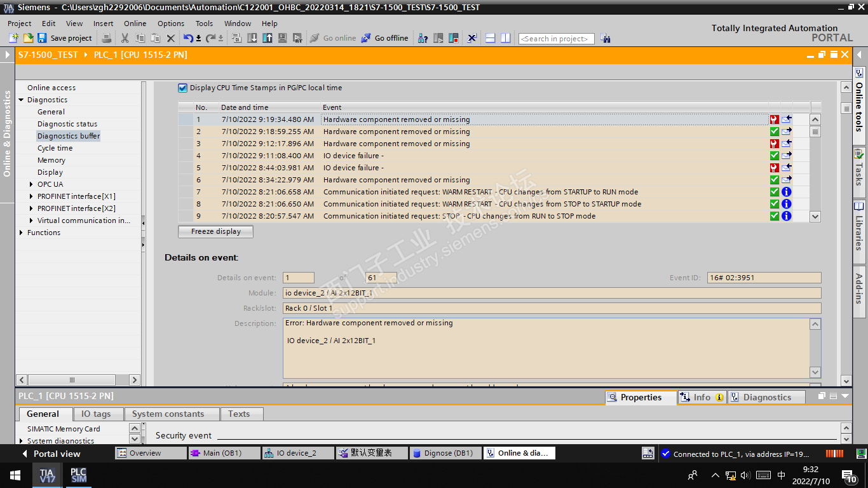
Task: Select Online access in the tree
Action: 51,88
